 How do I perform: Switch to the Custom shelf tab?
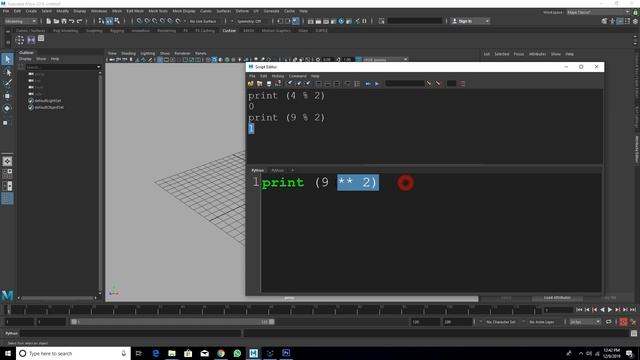(x=229, y=31)
